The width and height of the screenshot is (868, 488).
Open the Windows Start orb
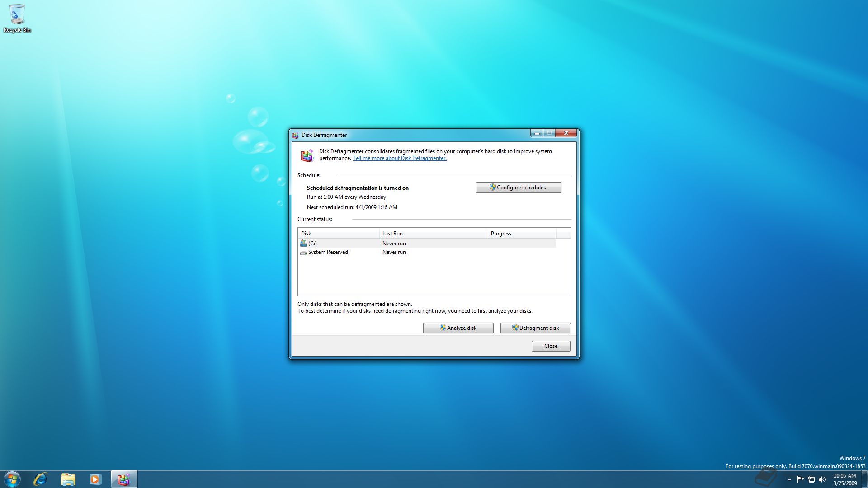(x=12, y=479)
